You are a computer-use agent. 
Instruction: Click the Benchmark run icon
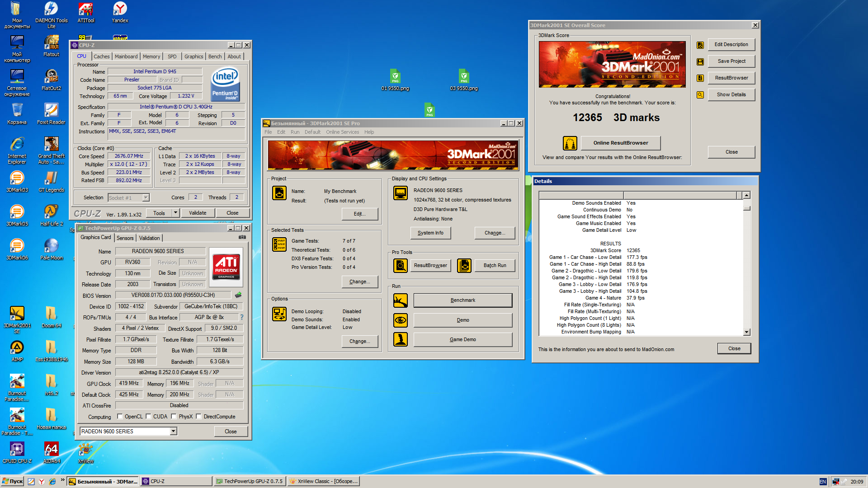pos(400,300)
